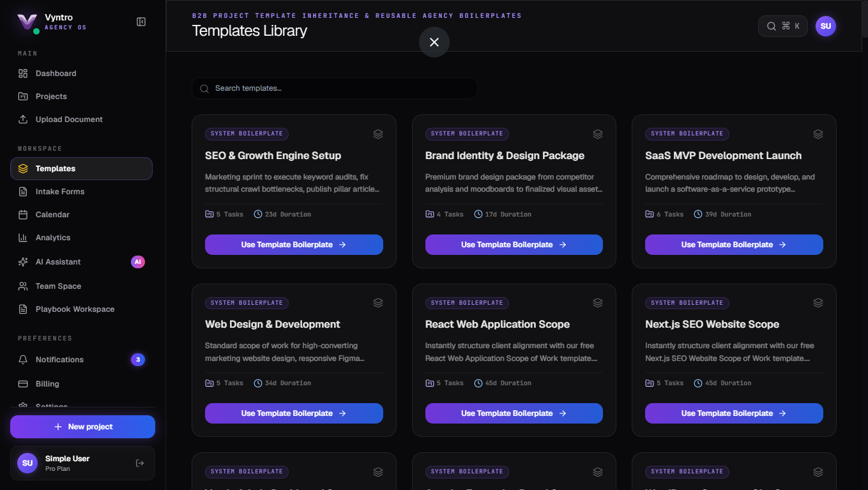Open Notifications badge showing 3
This screenshot has width=868, height=490.
coord(138,360)
